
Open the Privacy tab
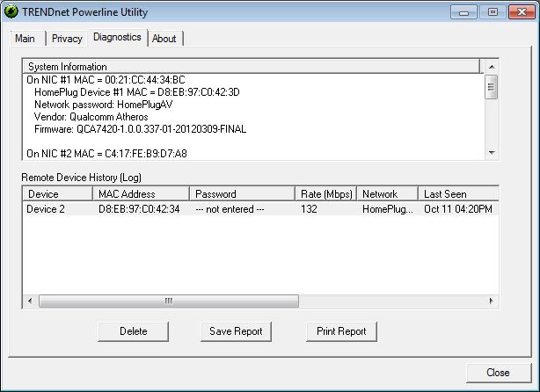coord(67,38)
